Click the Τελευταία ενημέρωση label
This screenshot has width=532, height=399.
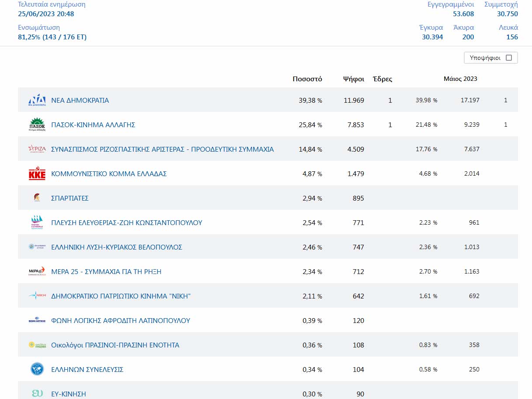(52, 4)
